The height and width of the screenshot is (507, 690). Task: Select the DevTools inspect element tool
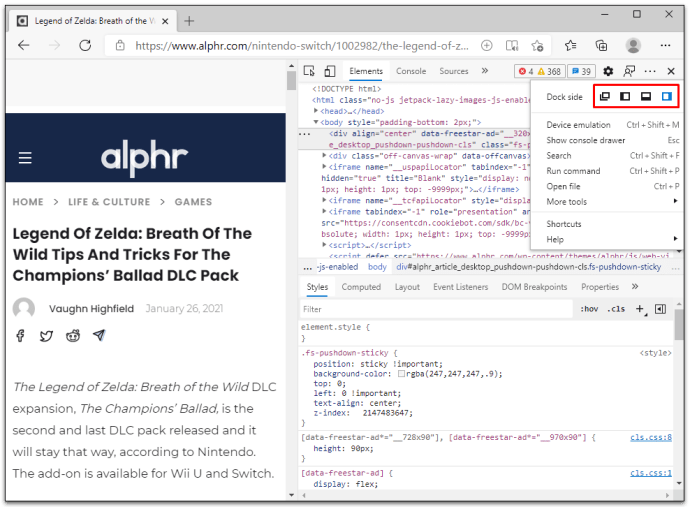tap(309, 71)
